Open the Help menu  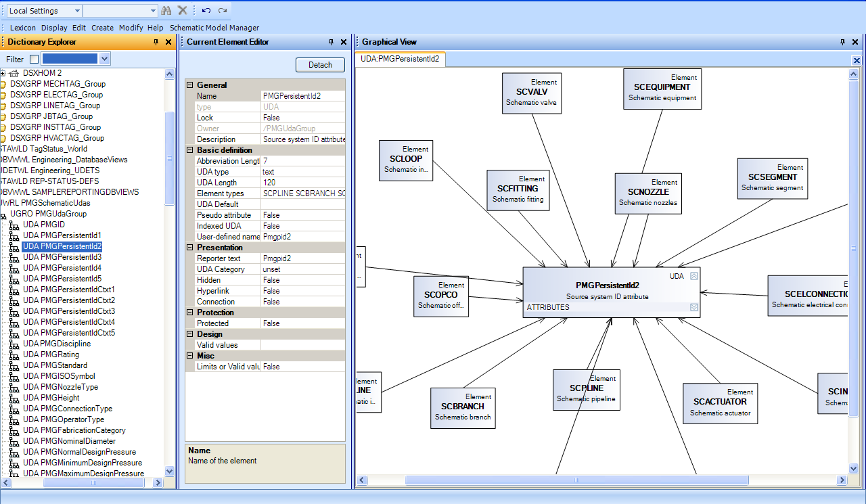coord(156,28)
